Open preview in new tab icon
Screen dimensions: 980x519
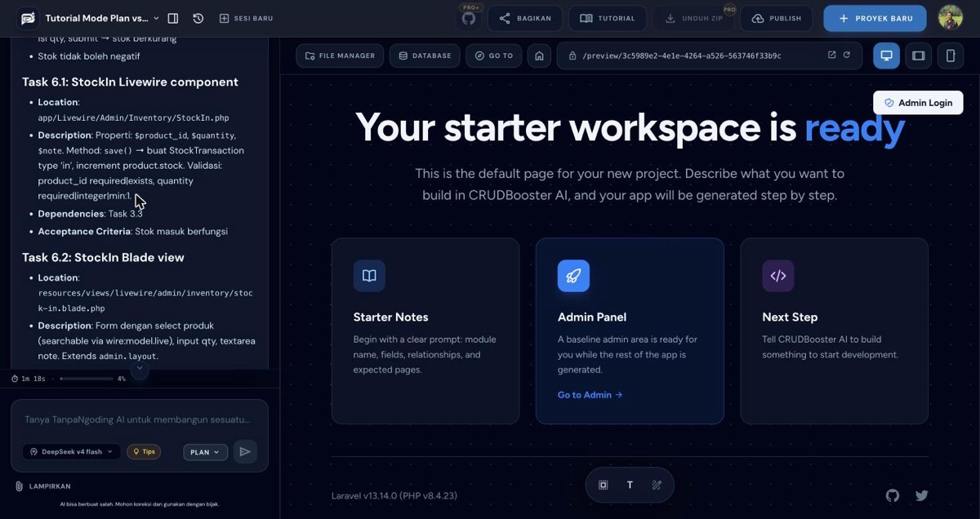[x=831, y=55]
